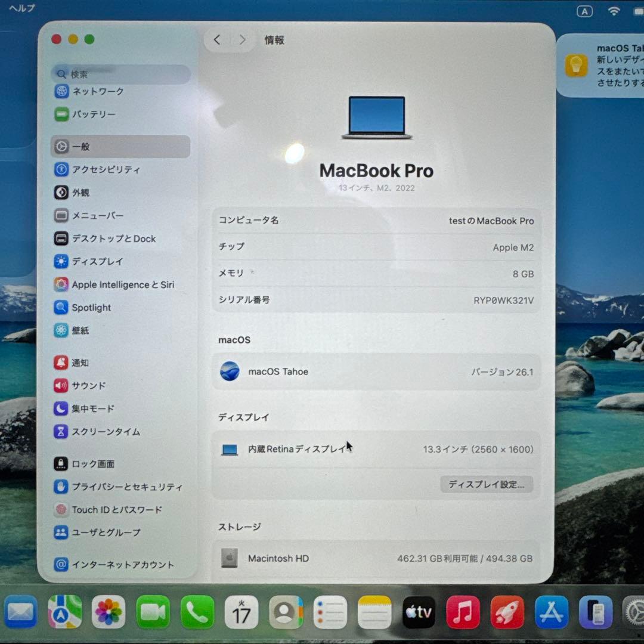
Task: Open Maps from the Dock
Action: [64, 612]
